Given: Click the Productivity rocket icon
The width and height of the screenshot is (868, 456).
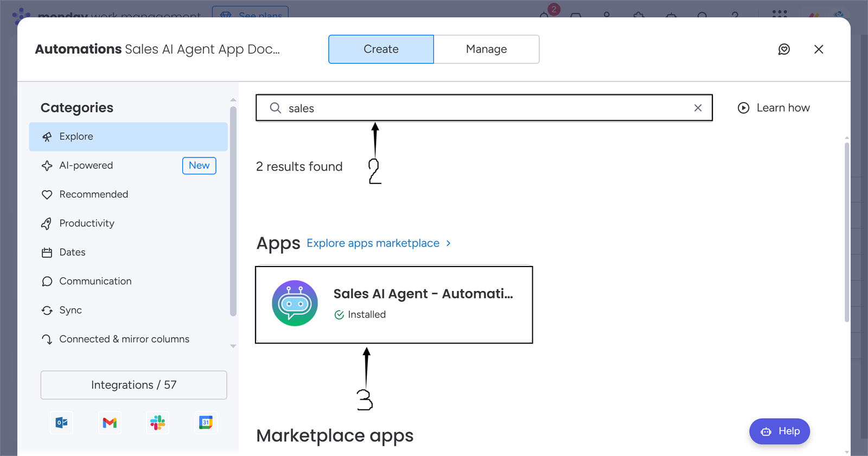Looking at the screenshot, I should [47, 224].
